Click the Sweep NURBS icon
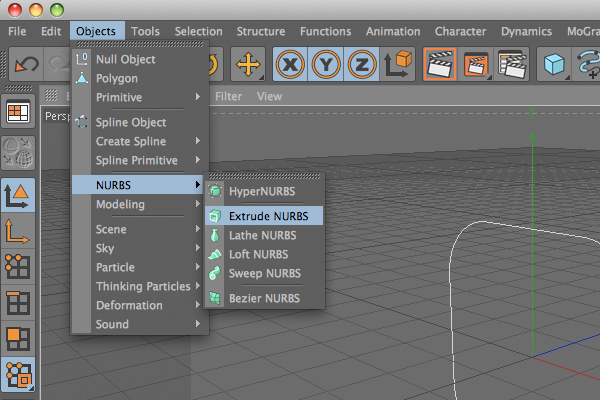The width and height of the screenshot is (600, 400). point(215,273)
